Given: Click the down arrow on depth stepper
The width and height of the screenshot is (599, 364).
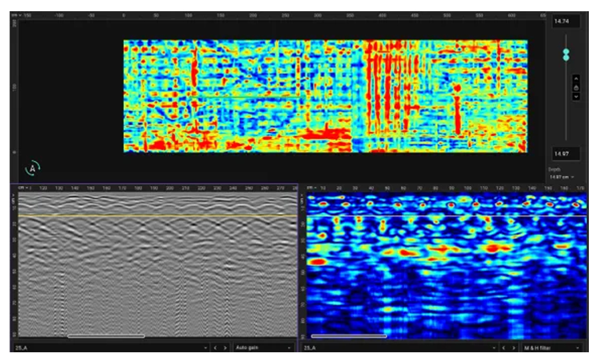Looking at the screenshot, I should point(576,97).
